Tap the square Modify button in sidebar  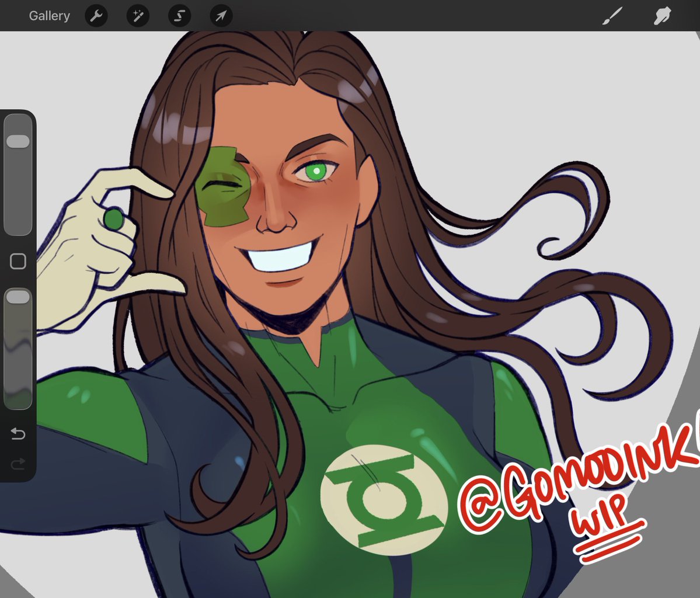point(18,261)
